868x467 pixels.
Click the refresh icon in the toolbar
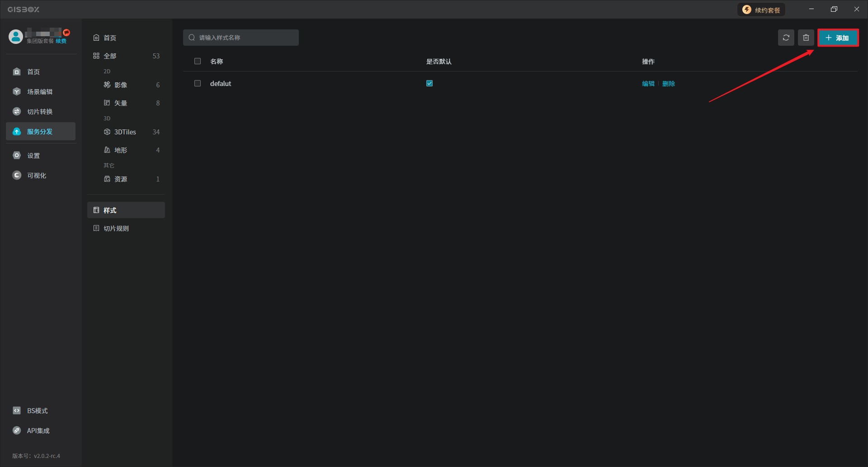(x=786, y=38)
